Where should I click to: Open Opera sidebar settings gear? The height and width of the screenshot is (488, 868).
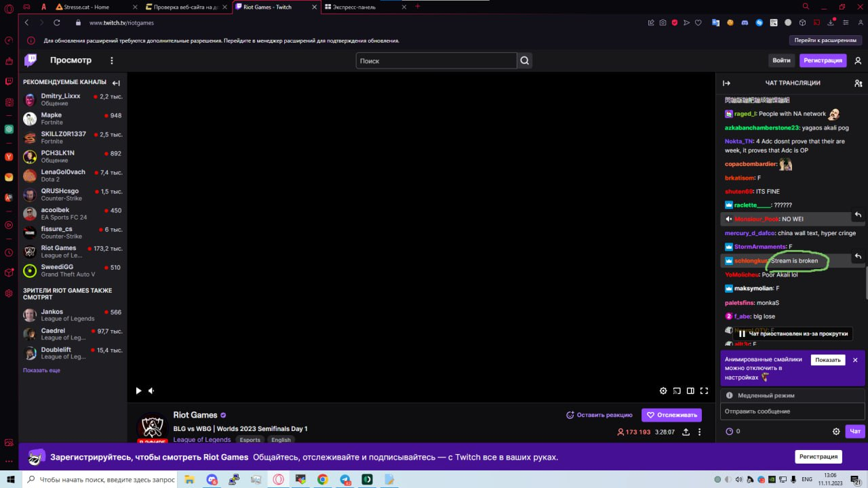[x=9, y=293]
